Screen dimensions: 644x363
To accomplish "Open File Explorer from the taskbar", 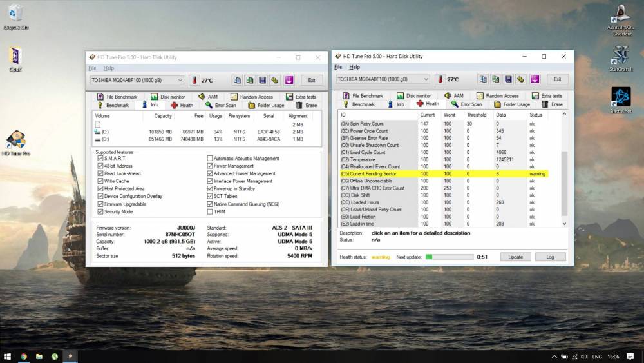I will pos(39,357).
